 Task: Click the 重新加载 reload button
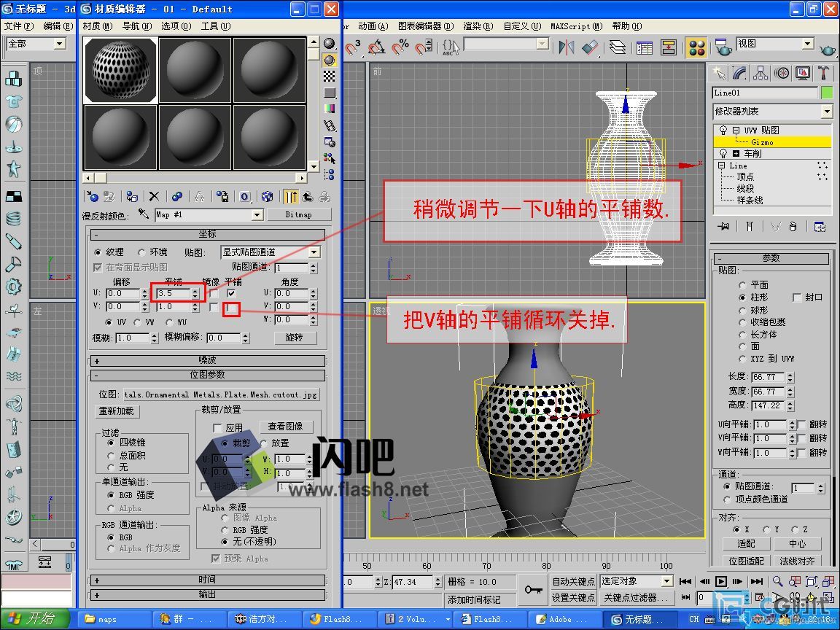coord(118,411)
